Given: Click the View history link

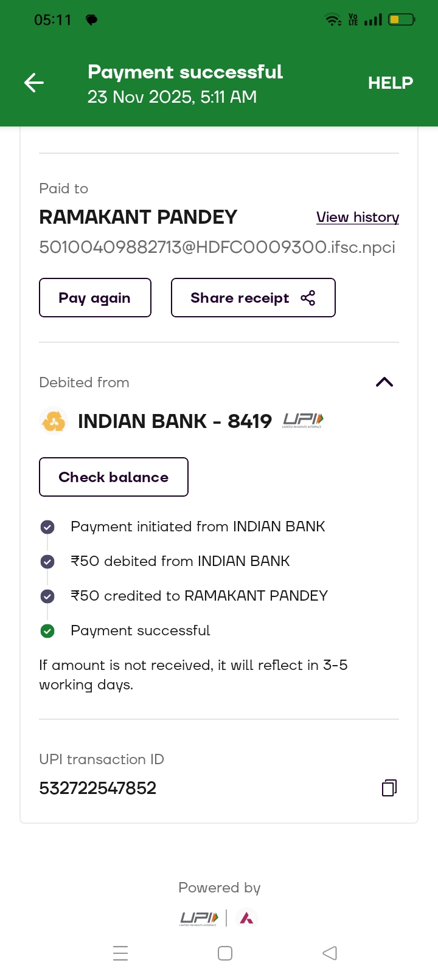Looking at the screenshot, I should click(x=358, y=217).
